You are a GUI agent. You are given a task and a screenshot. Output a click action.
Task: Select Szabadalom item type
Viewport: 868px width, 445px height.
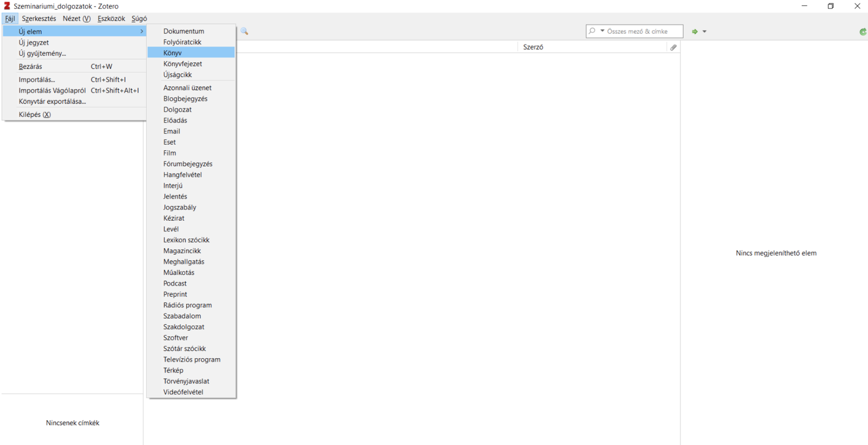coord(191,315)
